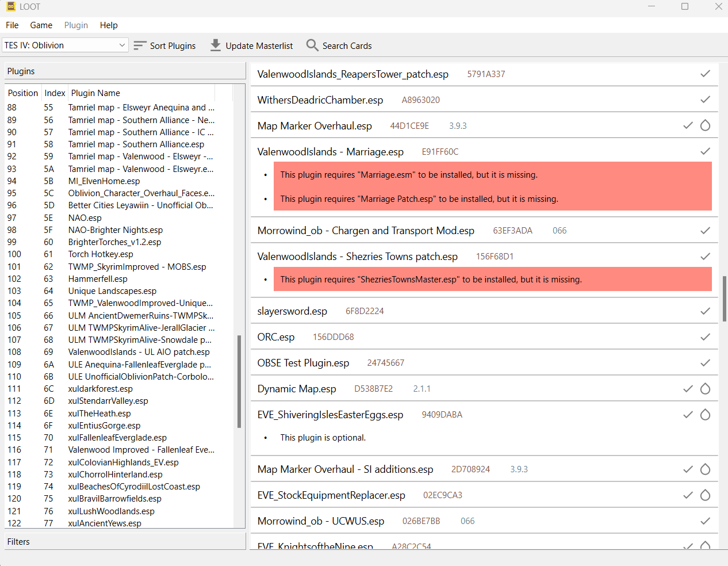
Task: Click the Search Cards magnifier icon
Action: click(x=312, y=45)
